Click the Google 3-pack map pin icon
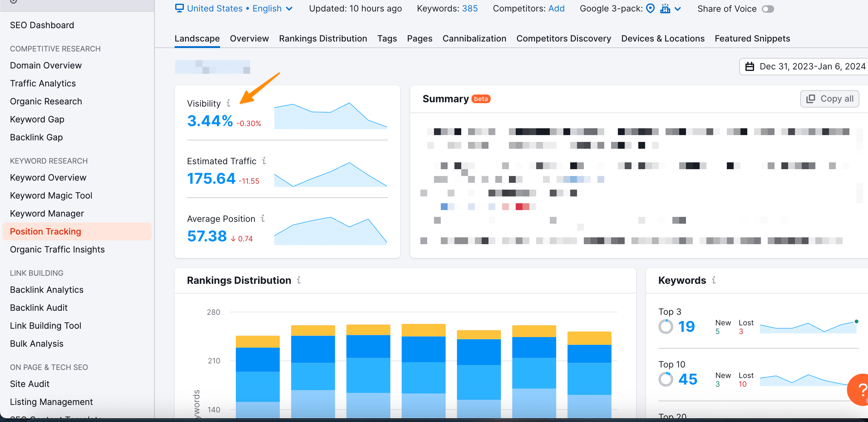The width and height of the screenshot is (868, 422). tap(650, 8)
